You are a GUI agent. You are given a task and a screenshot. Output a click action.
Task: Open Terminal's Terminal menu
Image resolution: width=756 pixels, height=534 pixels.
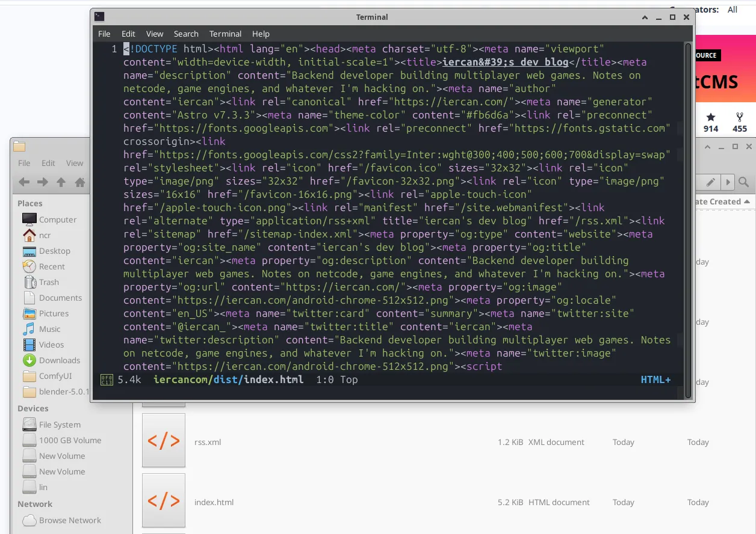coord(225,34)
